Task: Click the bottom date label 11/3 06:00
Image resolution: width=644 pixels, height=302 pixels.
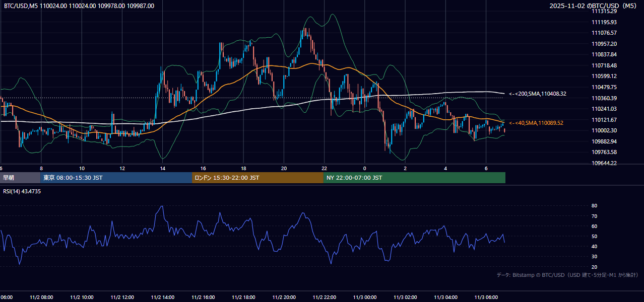Action: [486, 297]
